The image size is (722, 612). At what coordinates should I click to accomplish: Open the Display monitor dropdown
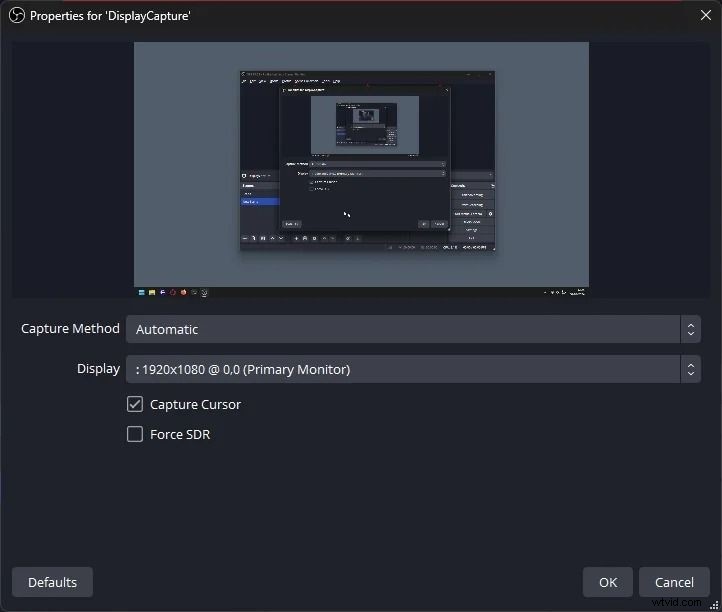413,369
